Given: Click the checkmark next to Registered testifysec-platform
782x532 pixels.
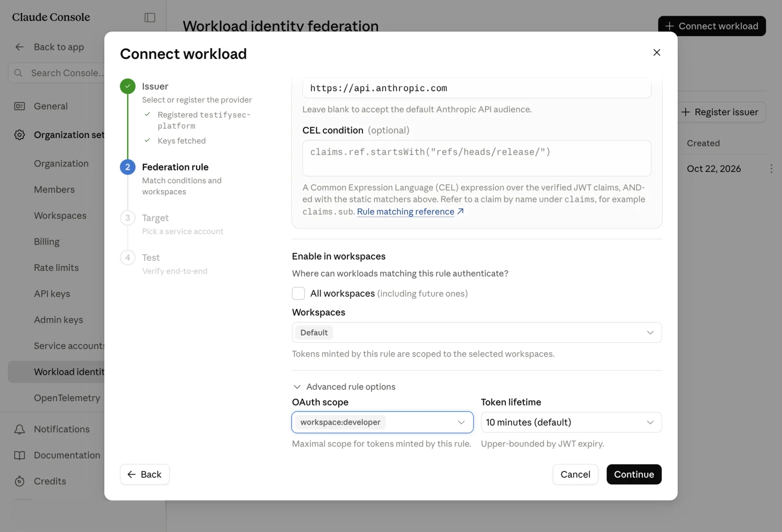Looking at the screenshot, I should pos(147,114).
